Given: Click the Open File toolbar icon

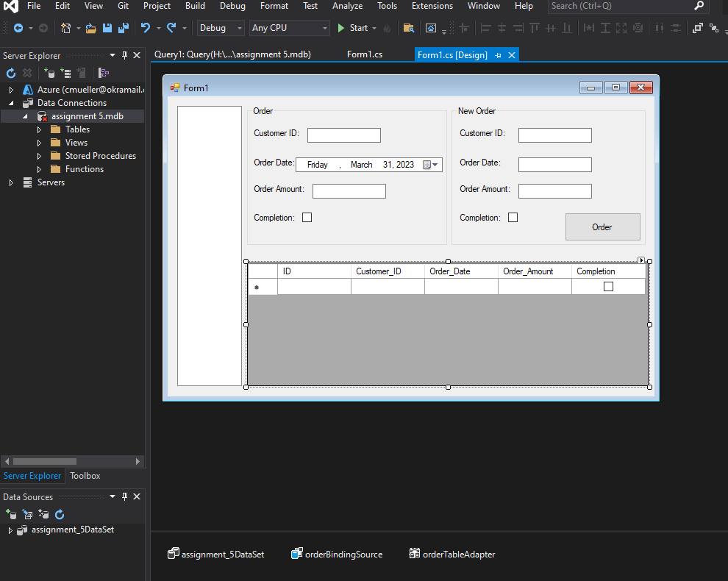Looking at the screenshot, I should [x=91, y=28].
